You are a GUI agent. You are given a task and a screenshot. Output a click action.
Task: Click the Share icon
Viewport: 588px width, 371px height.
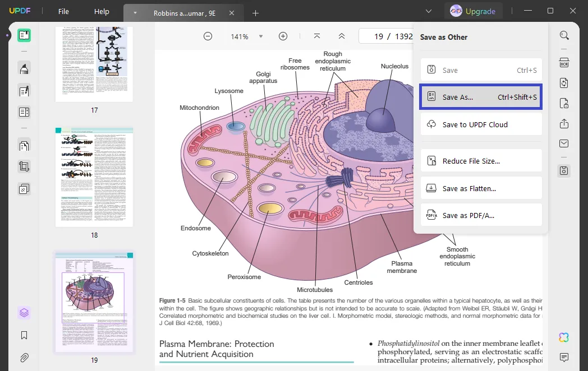[564, 123]
